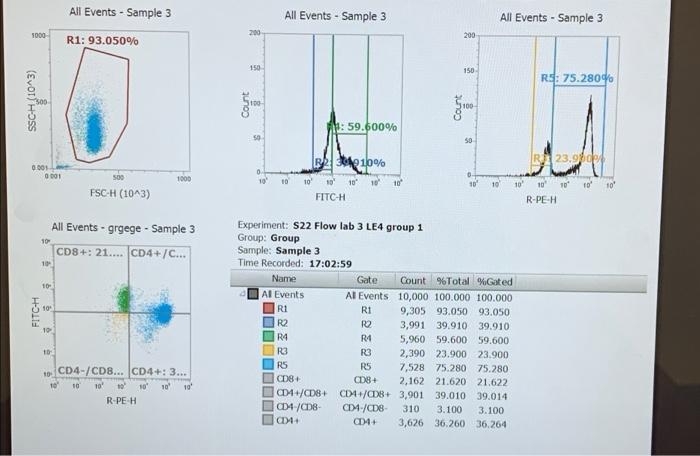Click the All Events black swatch
Viewport: 700px width, 456px height.
pos(253,294)
